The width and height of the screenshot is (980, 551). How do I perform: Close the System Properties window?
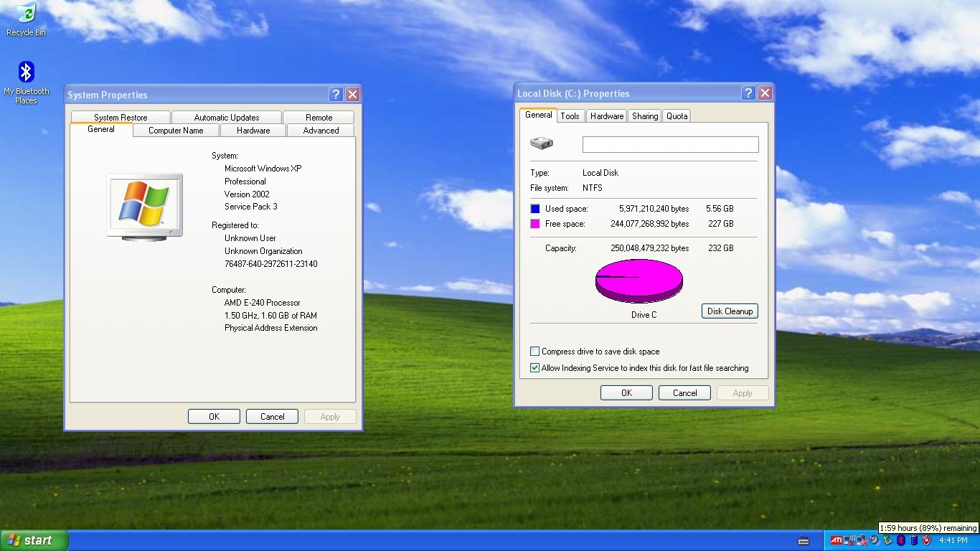click(x=352, y=95)
